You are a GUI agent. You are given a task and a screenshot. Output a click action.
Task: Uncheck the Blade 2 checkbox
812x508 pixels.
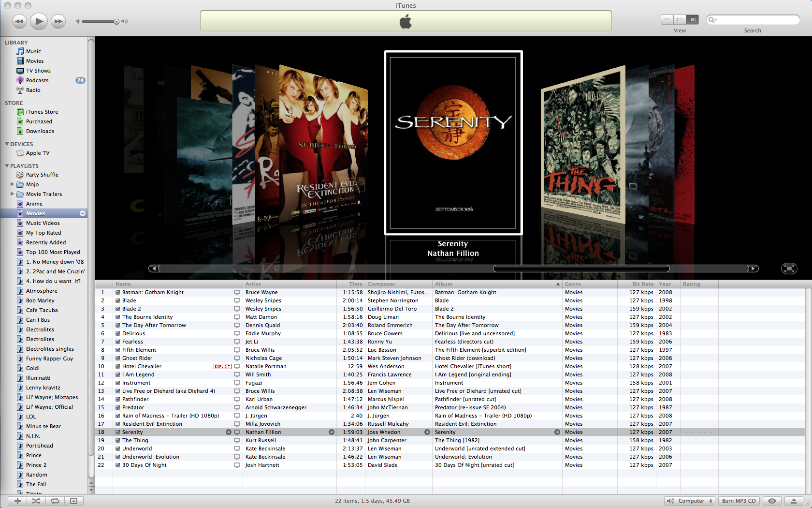point(117,309)
